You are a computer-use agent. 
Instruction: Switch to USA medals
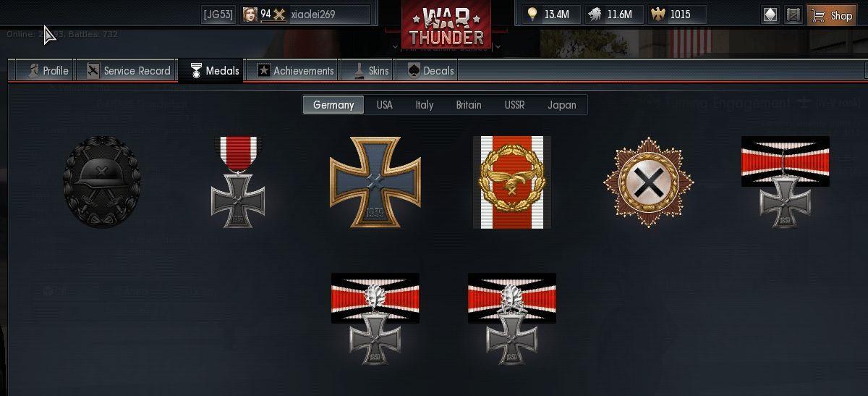tap(385, 105)
